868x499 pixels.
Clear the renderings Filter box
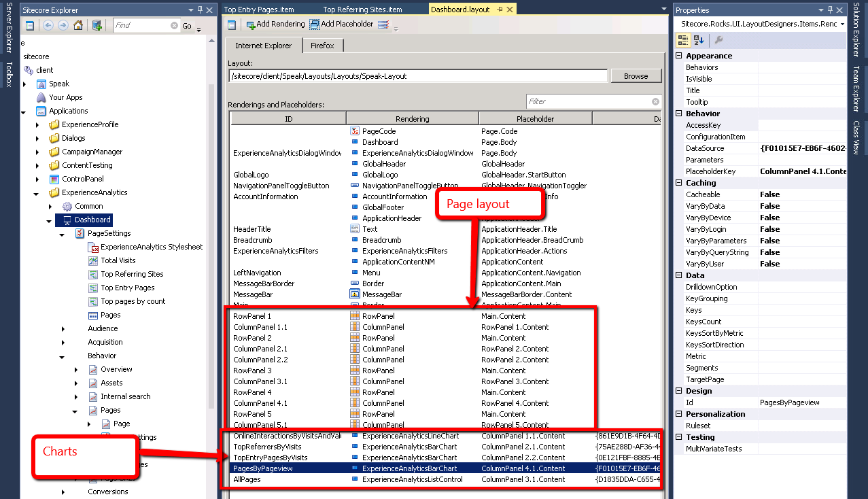[655, 101]
